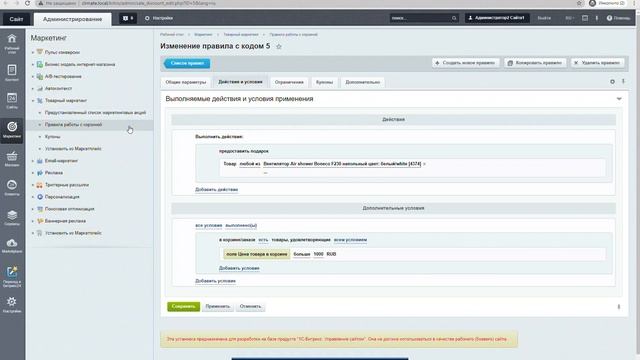
Task: Switch to the Купоны tab
Action: click(x=324, y=82)
